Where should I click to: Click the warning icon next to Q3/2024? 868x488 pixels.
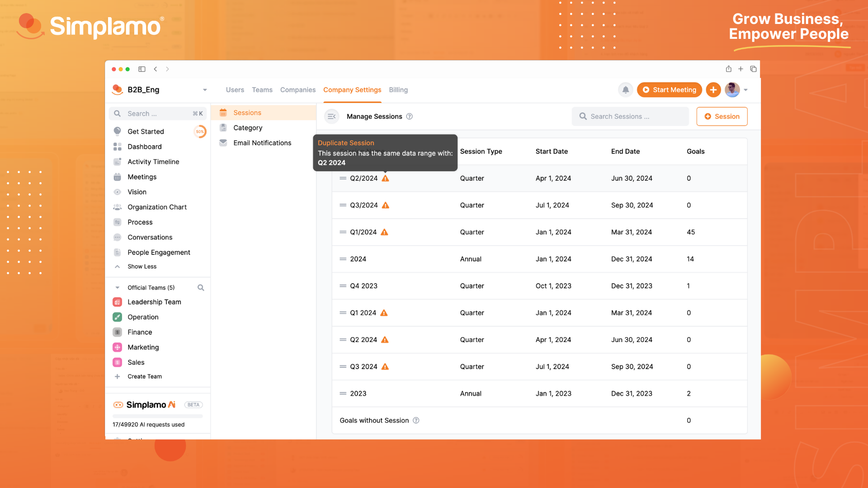point(386,205)
